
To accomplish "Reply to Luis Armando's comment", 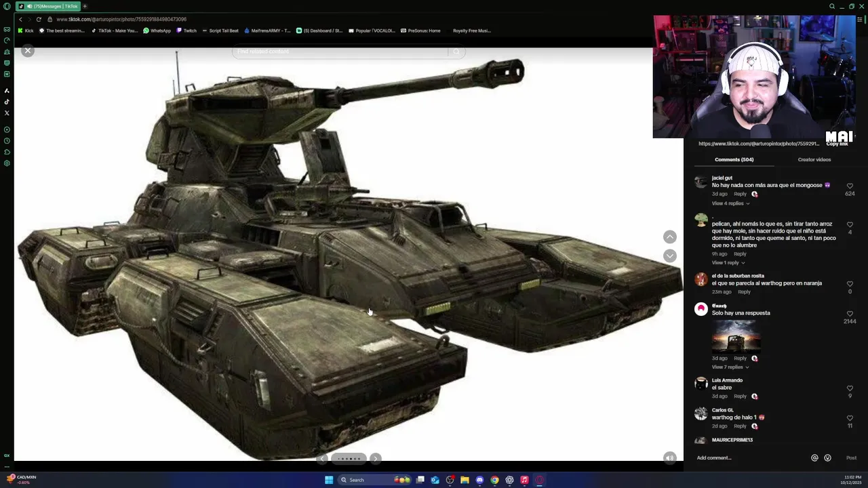I will (740, 396).
